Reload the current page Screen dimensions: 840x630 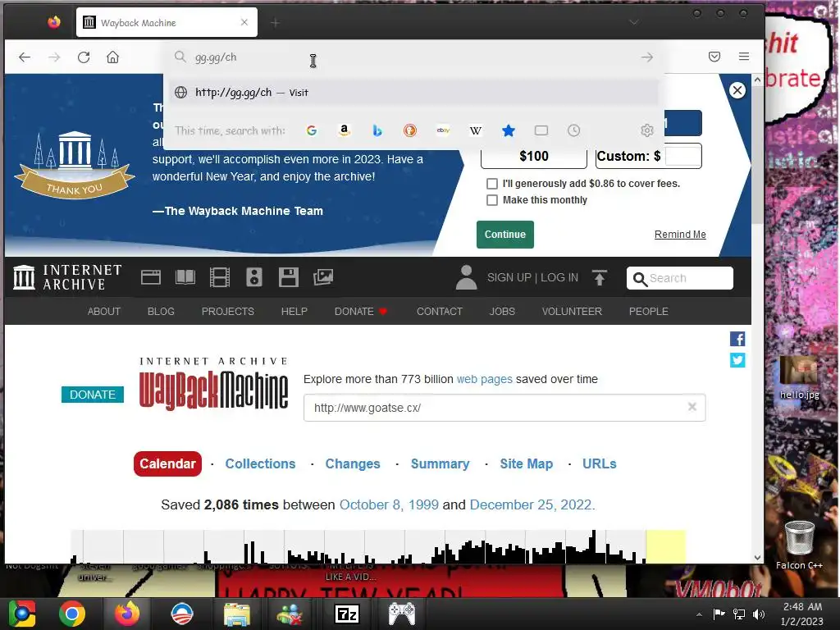[x=84, y=57]
